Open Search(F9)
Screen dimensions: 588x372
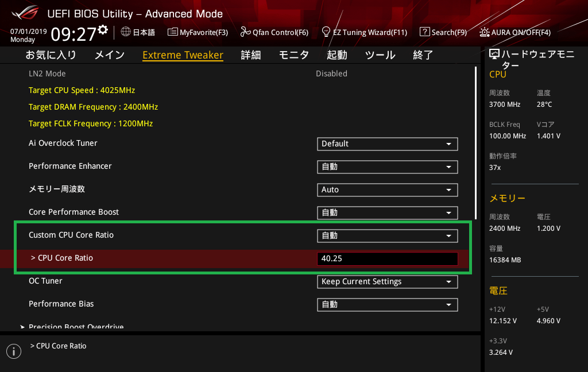[443, 32]
